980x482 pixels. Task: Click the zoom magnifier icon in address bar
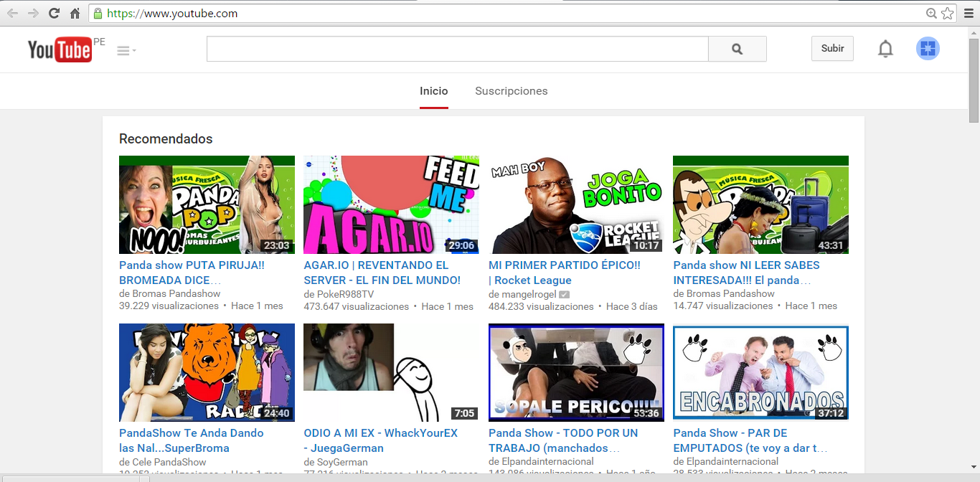pyautogui.click(x=931, y=13)
